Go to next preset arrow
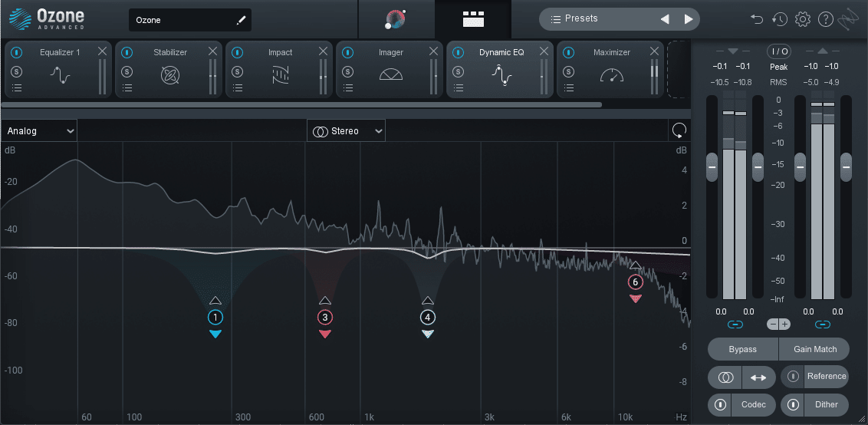The image size is (868, 425). (x=688, y=19)
